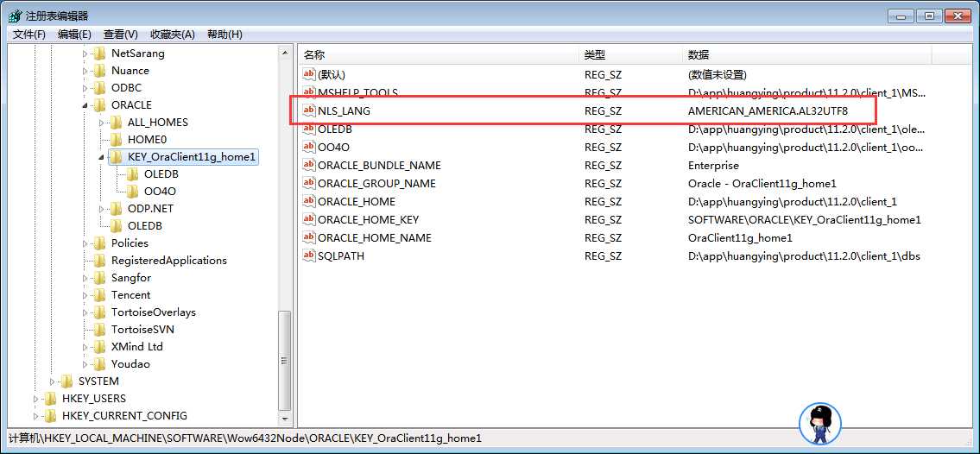Click the status bar registry path
Viewport: 980px width, 454px height.
tap(245, 438)
